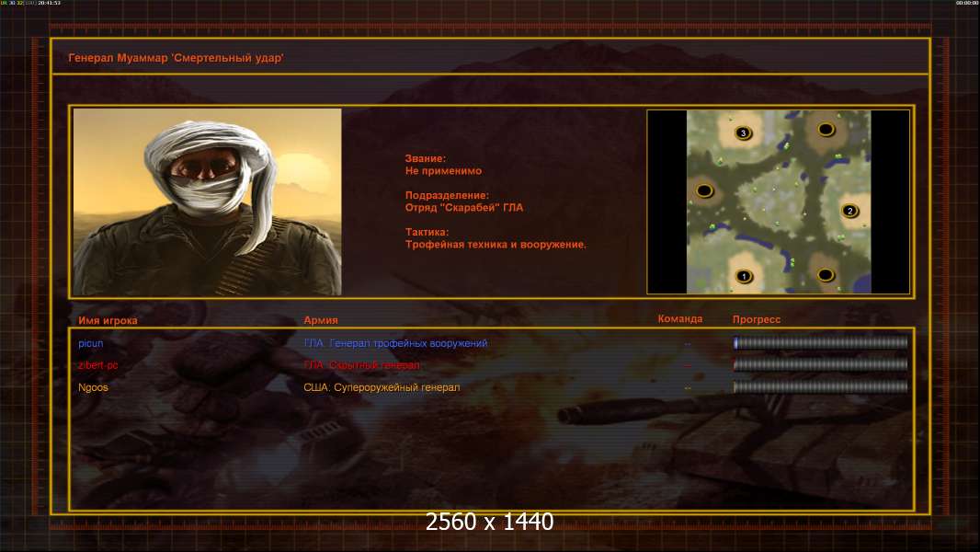The height and width of the screenshot is (552, 980).
Task: Select player name 'picun'
Action: click(x=91, y=343)
